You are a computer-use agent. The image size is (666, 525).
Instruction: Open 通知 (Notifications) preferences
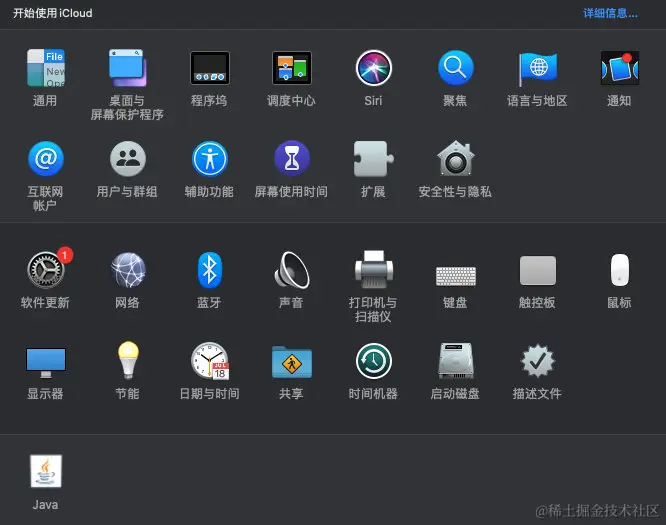click(619, 68)
